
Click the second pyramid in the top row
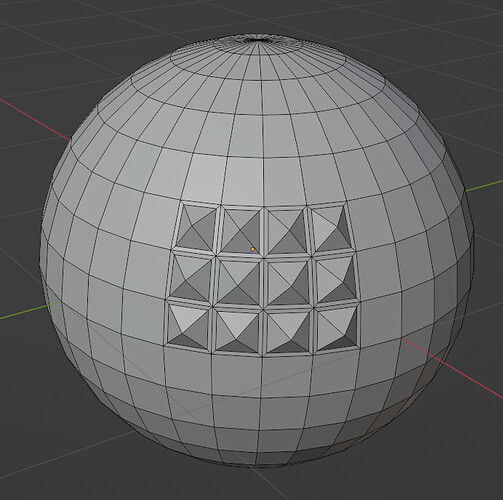tap(240, 230)
